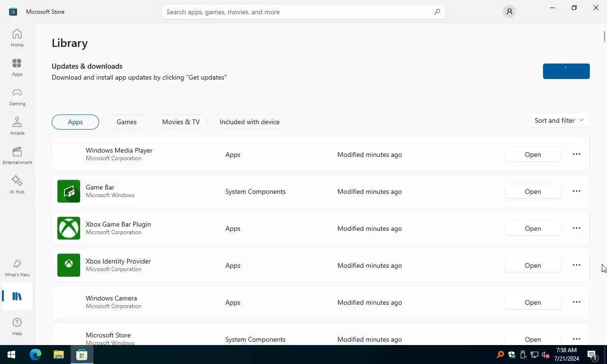The width and height of the screenshot is (607, 364).
Task: Click the Xbox Game Bar Plugin name text
Action: (118, 224)
